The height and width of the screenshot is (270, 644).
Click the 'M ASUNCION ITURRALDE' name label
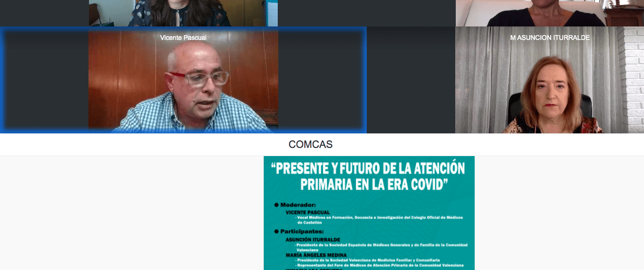point(550,38)
